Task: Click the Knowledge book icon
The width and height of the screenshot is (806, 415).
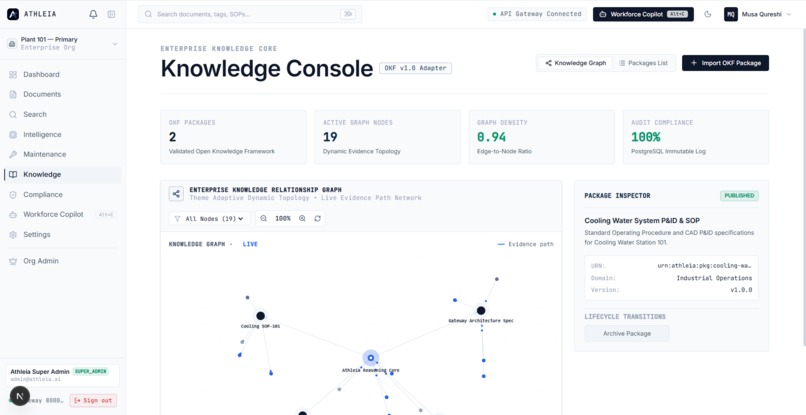Action: coord(13,175)
